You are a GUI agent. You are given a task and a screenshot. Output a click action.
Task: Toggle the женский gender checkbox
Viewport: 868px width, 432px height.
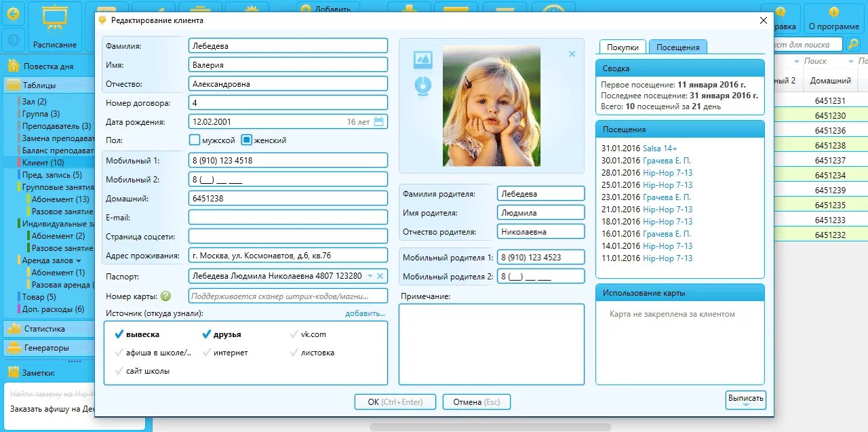[247, 140]
